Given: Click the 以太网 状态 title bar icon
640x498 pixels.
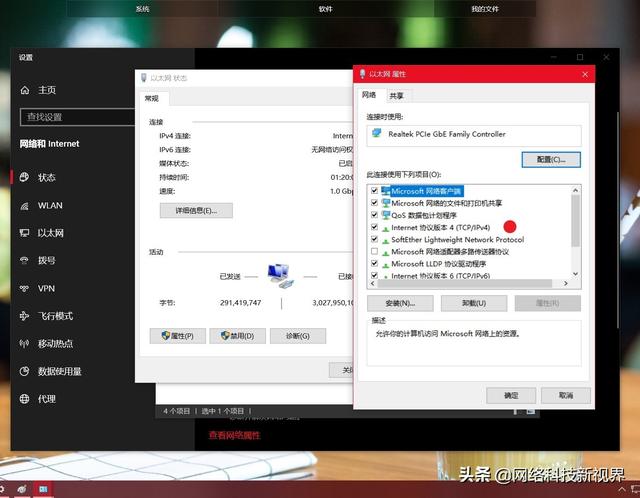Looking at the screenshot, I should point(144,78).
